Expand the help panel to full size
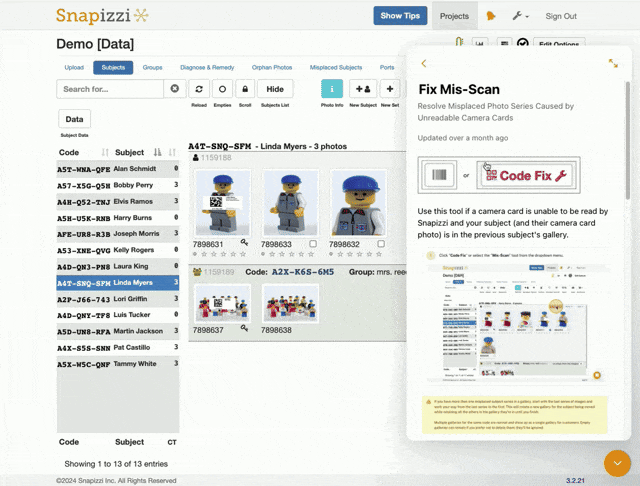640x486 pixels. click(x=613, y=63)
